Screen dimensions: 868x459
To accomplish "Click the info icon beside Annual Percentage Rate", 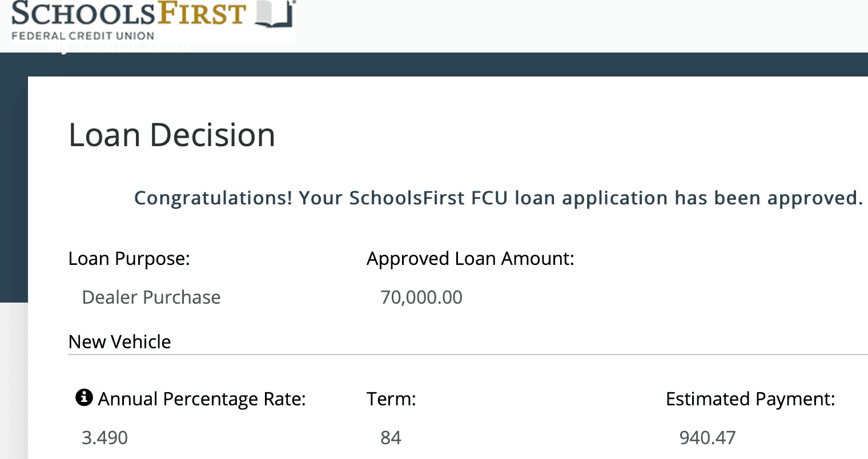I will pyautogui.click(x=84, y=397).
